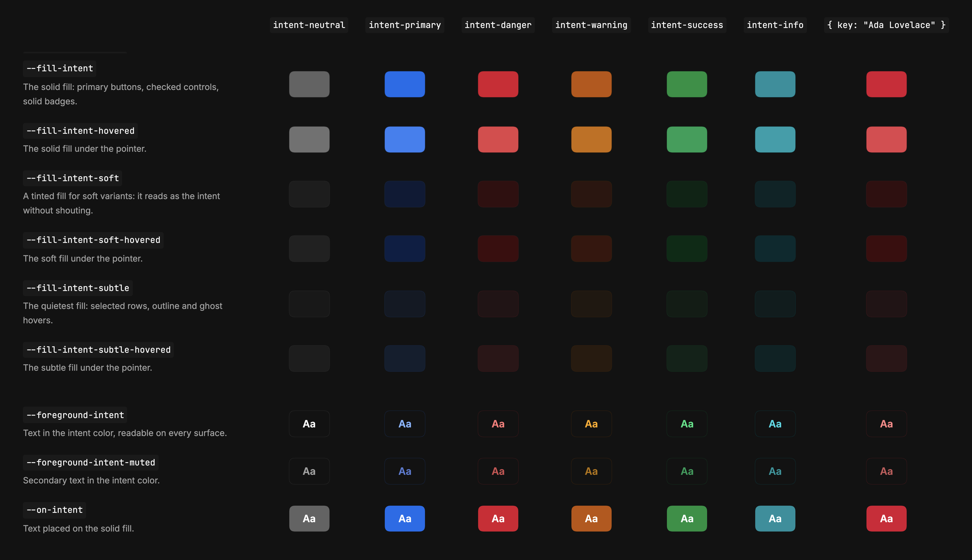Select the --fill-intent swatch under intent-neutral
The width and height of the screenshot is (972, 560).
309,84
